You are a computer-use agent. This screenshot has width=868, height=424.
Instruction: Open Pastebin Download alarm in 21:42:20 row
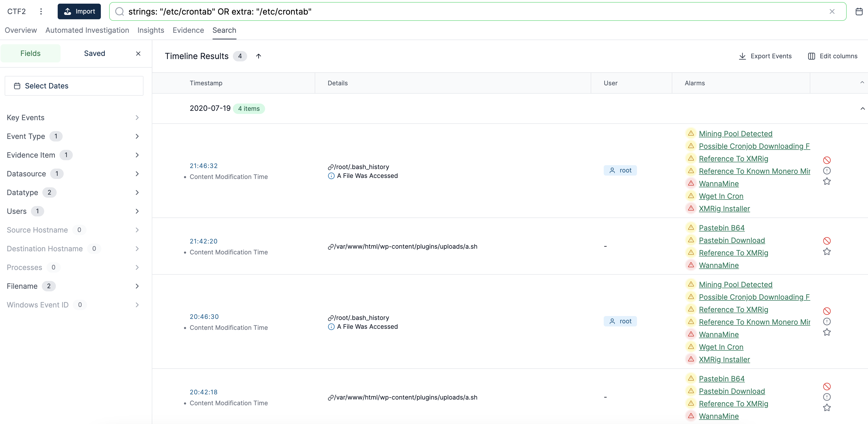pos(732,241)
